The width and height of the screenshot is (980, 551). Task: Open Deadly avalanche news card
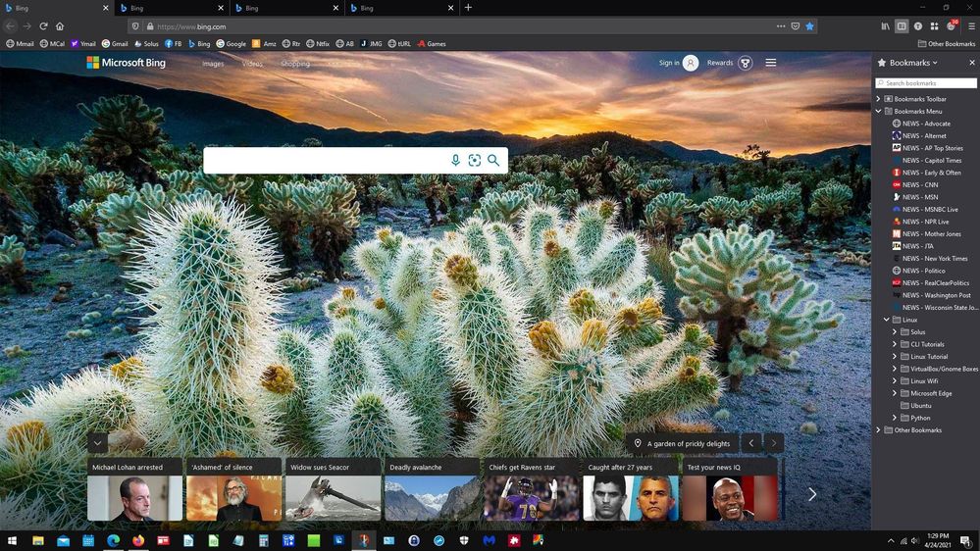tap(432, 490)
